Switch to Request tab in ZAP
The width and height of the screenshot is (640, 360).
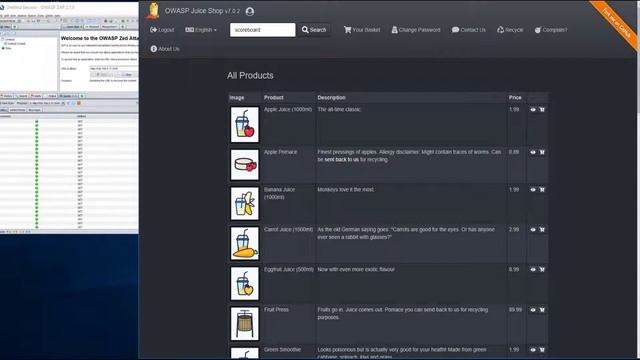point(92,27)
